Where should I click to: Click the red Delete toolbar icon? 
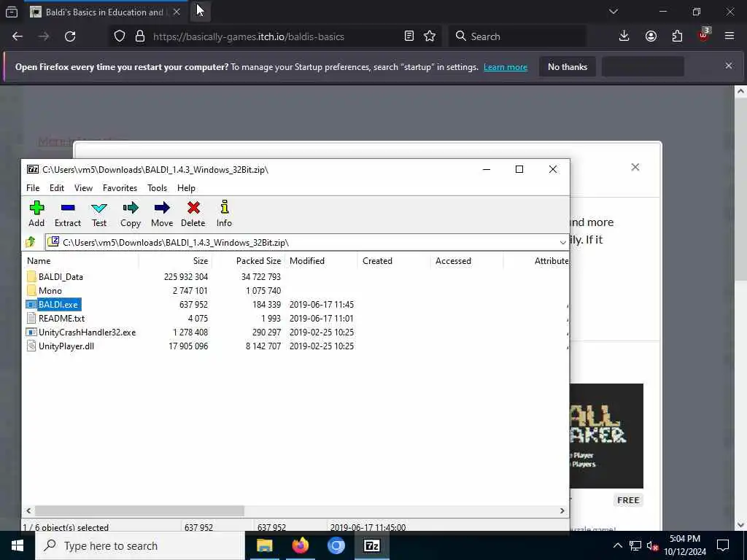click(x=193, y=214)
